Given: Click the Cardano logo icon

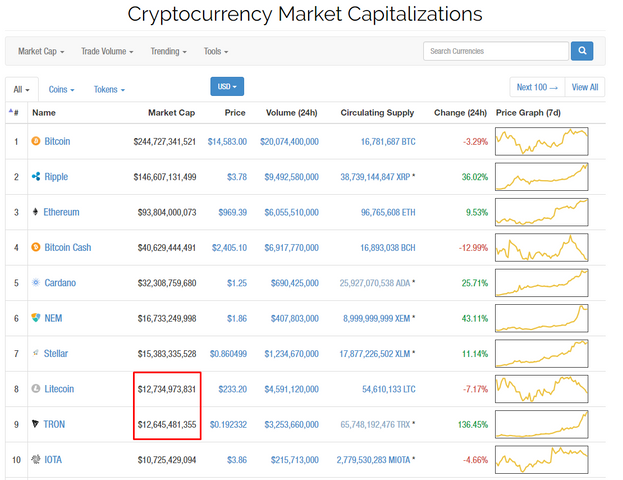Looking at the screenshot, I should [36, 283].
